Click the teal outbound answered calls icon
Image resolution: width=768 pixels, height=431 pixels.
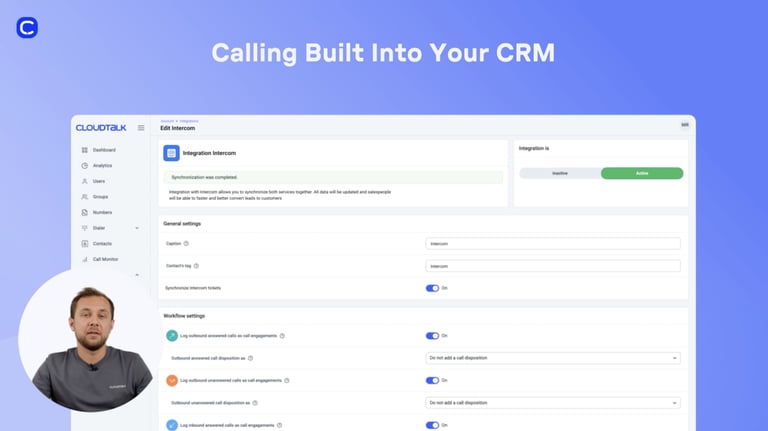(172, 335)
